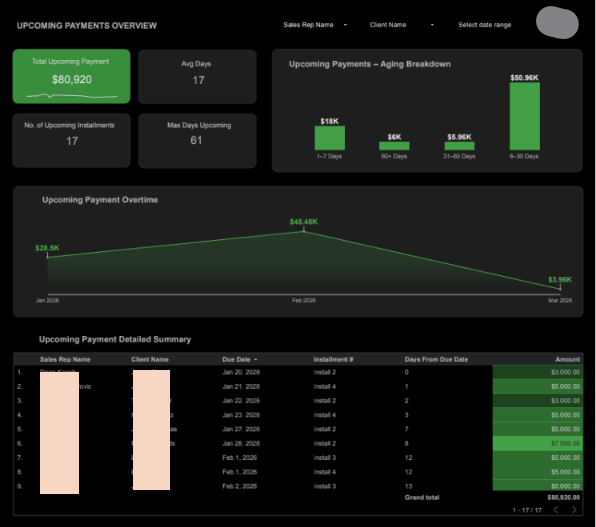Click the $50.96K bar value label
596x527 pixels.
(x=525, y=78)
